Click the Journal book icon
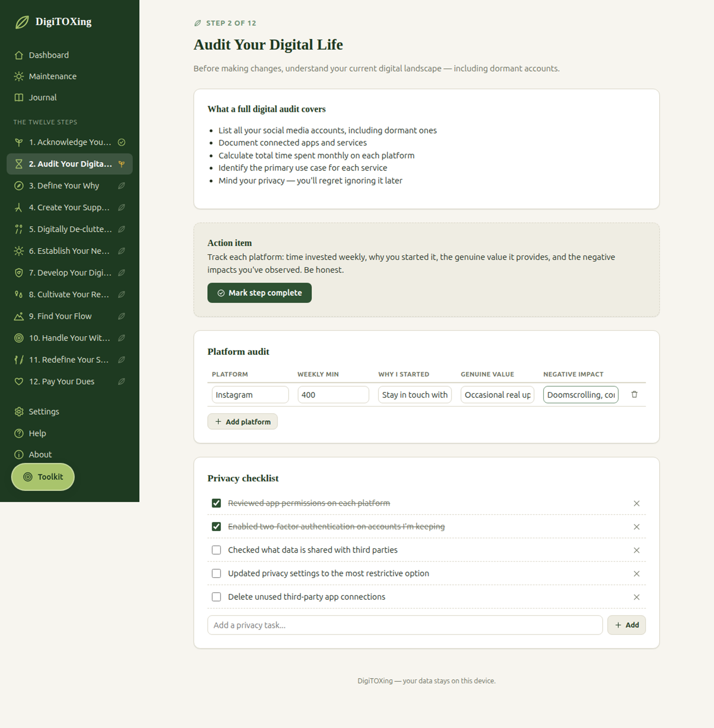 point(19,97)
